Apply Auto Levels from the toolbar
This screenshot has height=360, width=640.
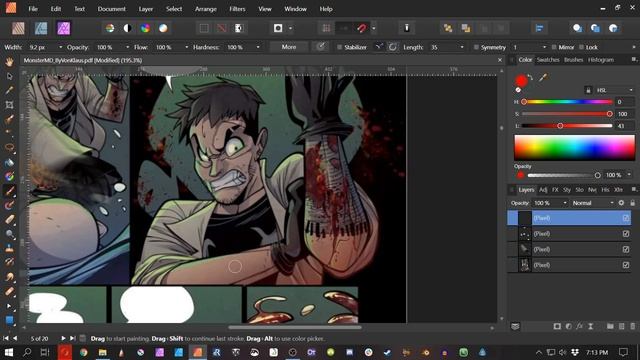click(110, 28)
